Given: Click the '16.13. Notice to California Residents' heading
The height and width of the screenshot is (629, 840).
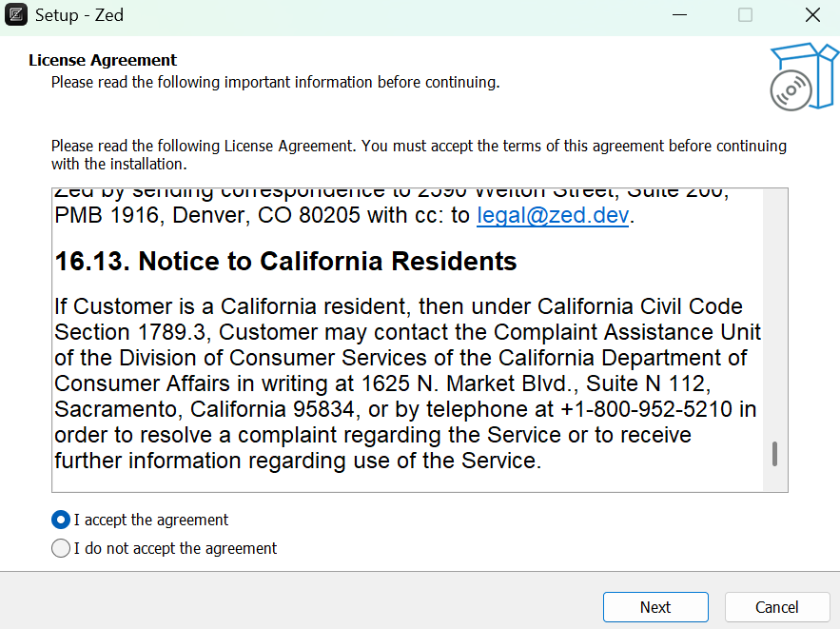Looking at the screenshot, I should click(x=285, y=262).
